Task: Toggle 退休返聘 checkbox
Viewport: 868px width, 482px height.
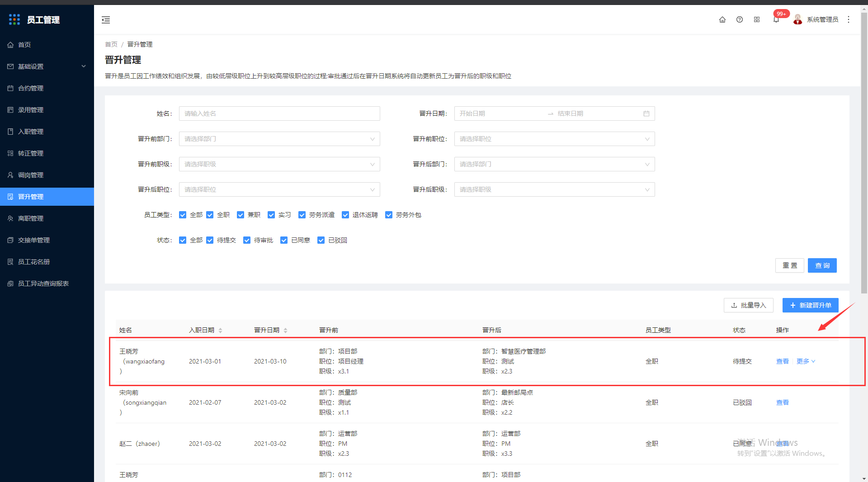Action: [345, 215]
